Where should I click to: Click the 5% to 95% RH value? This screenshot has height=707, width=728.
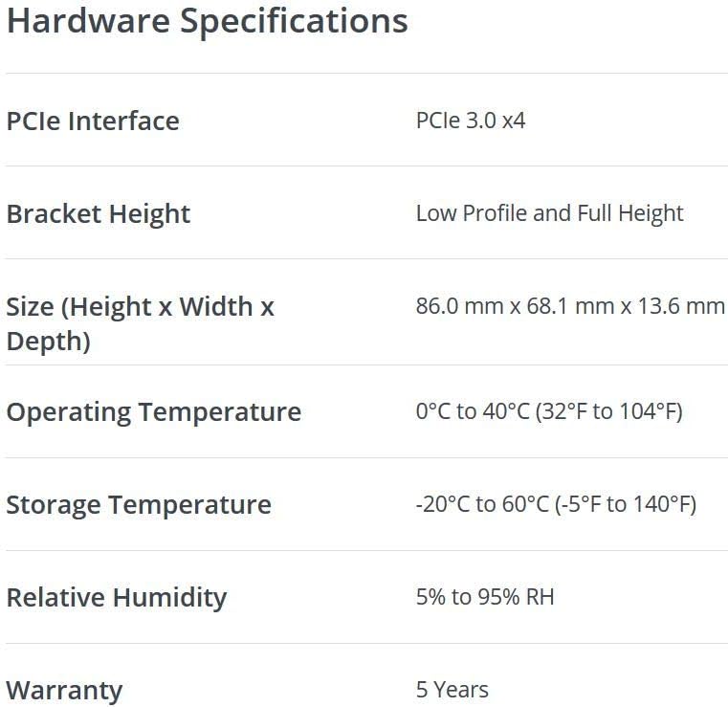pos(485,598)
